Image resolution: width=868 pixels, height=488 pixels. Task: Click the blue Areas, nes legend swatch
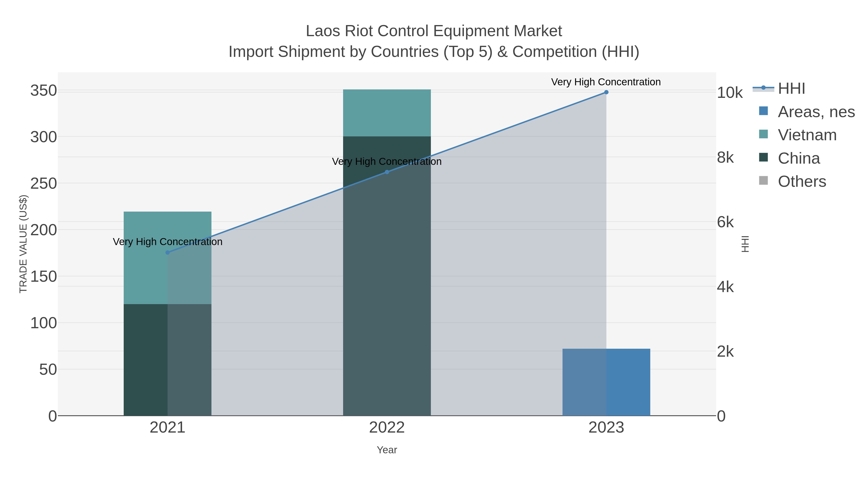[x=763, y=111]
